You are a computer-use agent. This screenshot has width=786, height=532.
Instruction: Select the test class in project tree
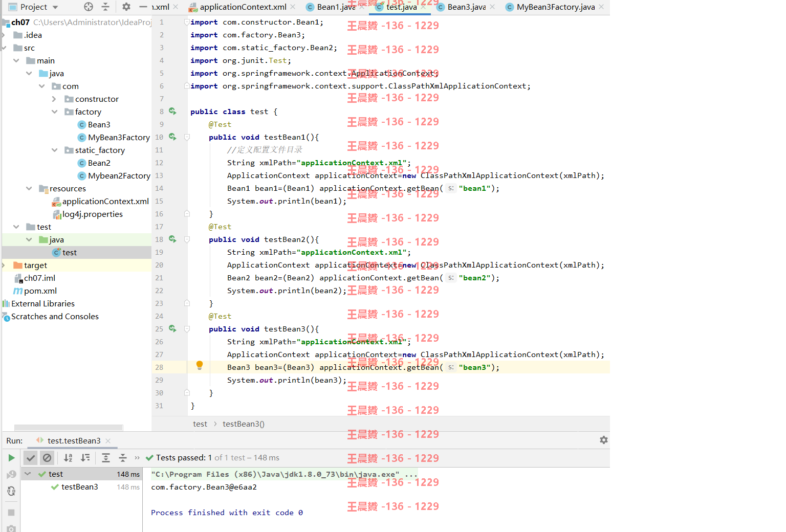pyautogui.click(x=64, y=252)
